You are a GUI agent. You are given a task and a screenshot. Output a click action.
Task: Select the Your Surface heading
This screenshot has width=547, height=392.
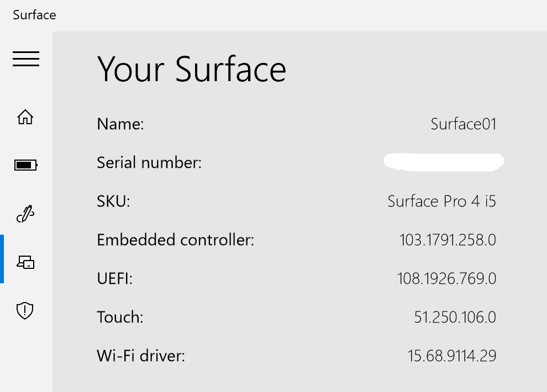(192, 70)
